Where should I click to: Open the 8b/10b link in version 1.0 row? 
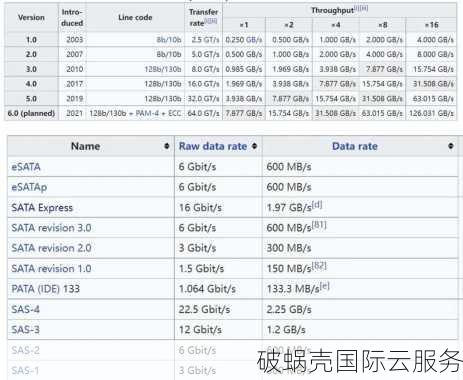pyautogui.click(x=169, y=40)
